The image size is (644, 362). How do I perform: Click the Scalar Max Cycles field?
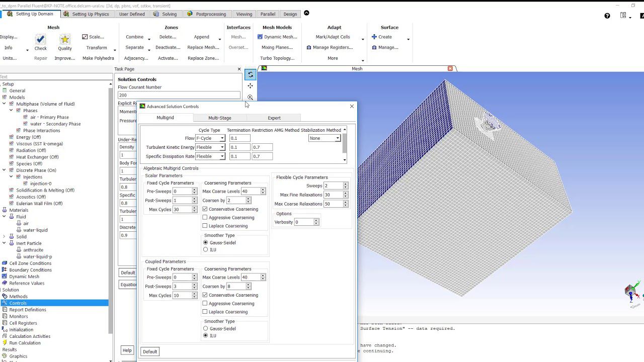182,210
